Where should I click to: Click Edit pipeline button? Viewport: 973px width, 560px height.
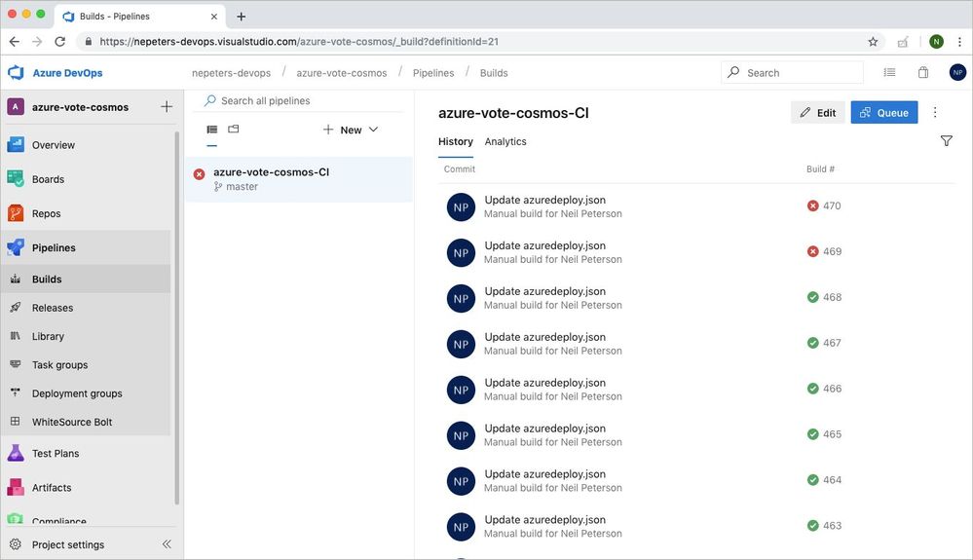coord(818,112)
